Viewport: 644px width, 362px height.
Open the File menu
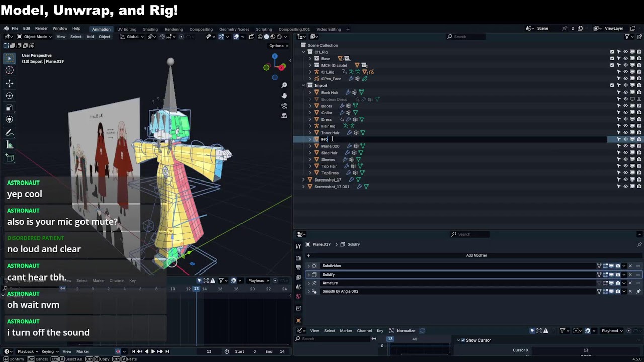click(15, 29)
